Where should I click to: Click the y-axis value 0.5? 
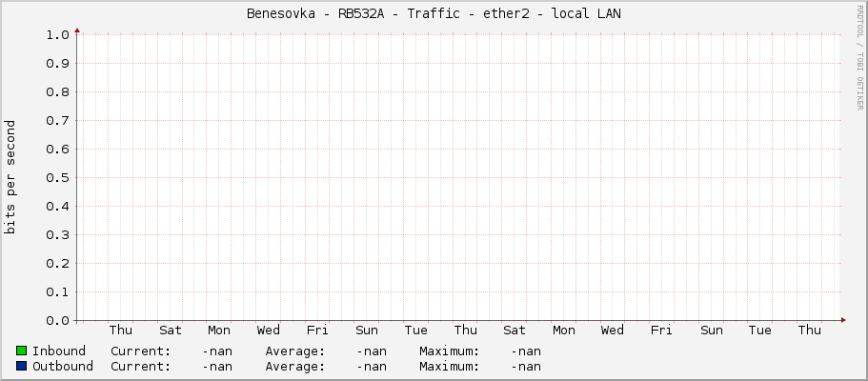click(x=57, y=178)
